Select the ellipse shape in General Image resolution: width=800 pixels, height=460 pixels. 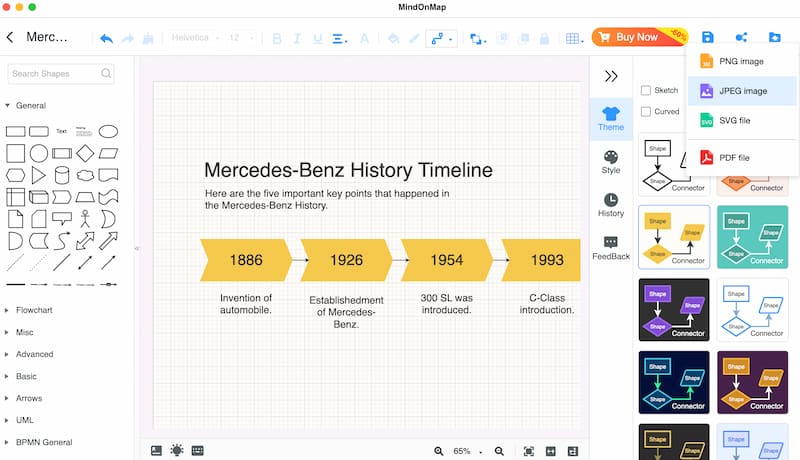click(x=108, y=132)
